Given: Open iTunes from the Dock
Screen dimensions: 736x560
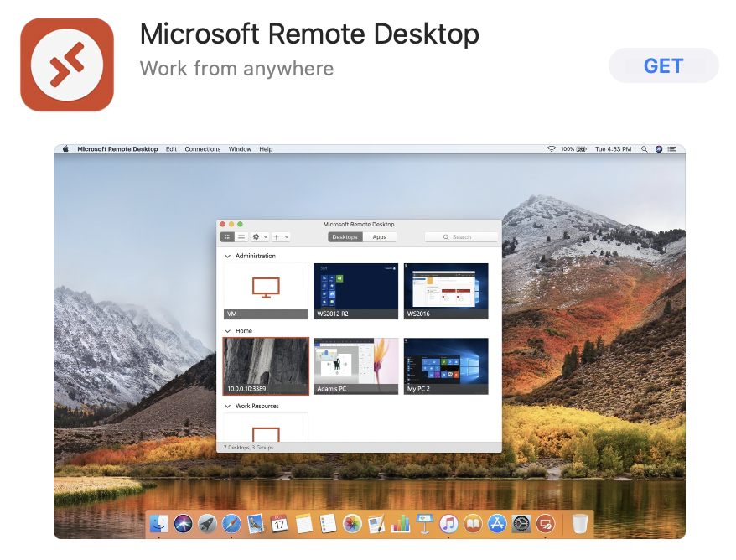Looking at the screenshot, I should coord(448,524).
